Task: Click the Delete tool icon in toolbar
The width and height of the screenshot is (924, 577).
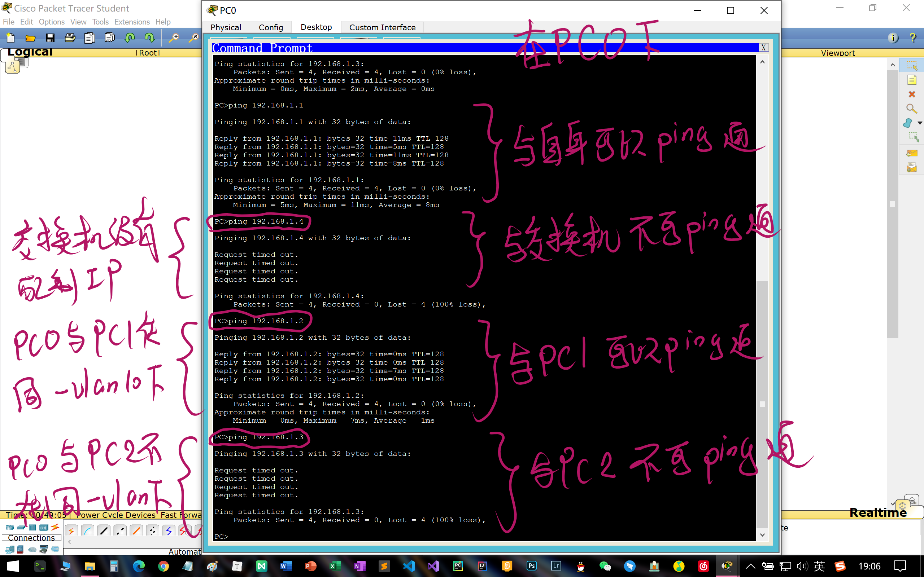Action: (912, 94)
